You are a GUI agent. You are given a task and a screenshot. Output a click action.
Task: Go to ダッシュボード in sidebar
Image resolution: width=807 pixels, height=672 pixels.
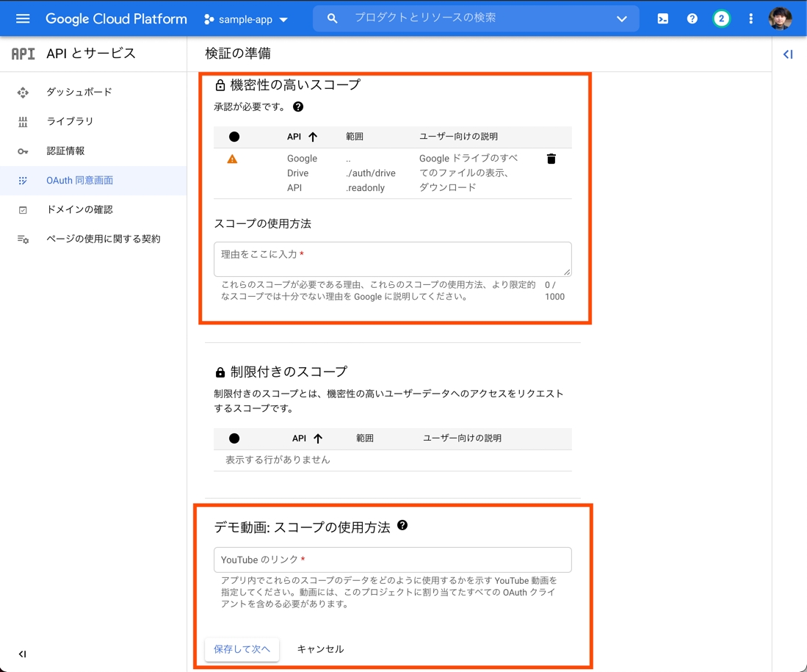(79, 92)
